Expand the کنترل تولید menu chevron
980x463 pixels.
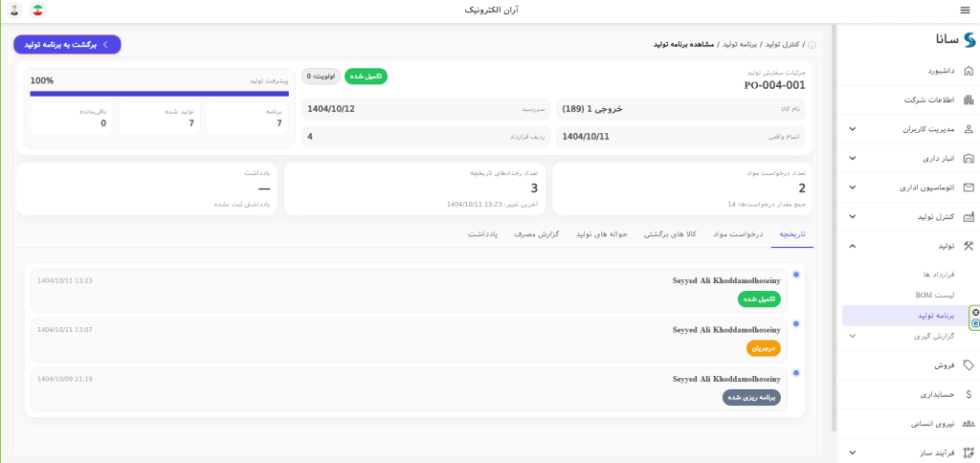coord(853,217)
